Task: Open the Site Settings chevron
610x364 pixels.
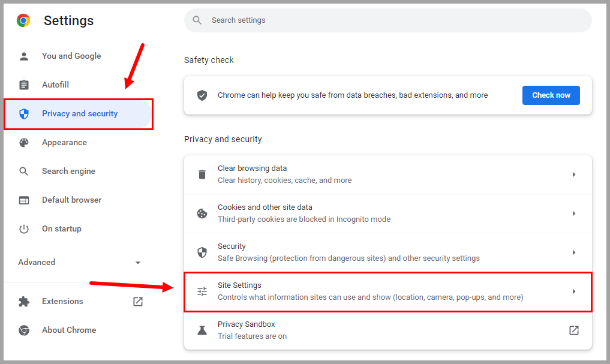Action: coord(574,291)
